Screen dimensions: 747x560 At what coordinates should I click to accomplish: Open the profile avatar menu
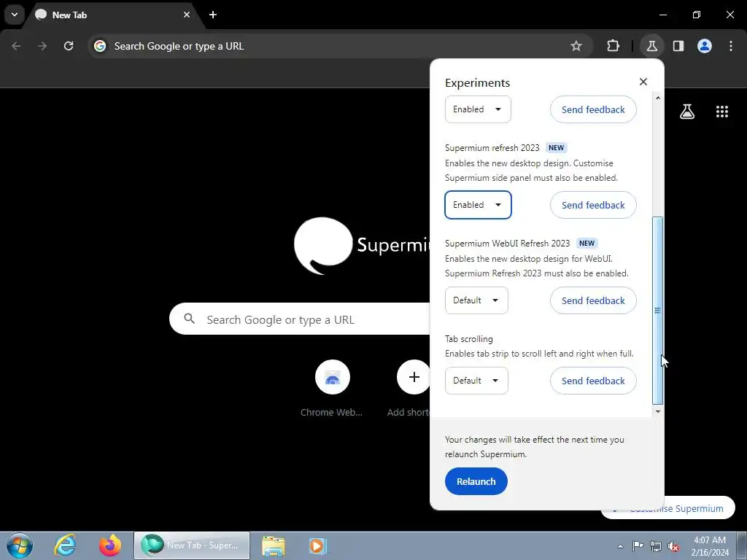point(705,46)
